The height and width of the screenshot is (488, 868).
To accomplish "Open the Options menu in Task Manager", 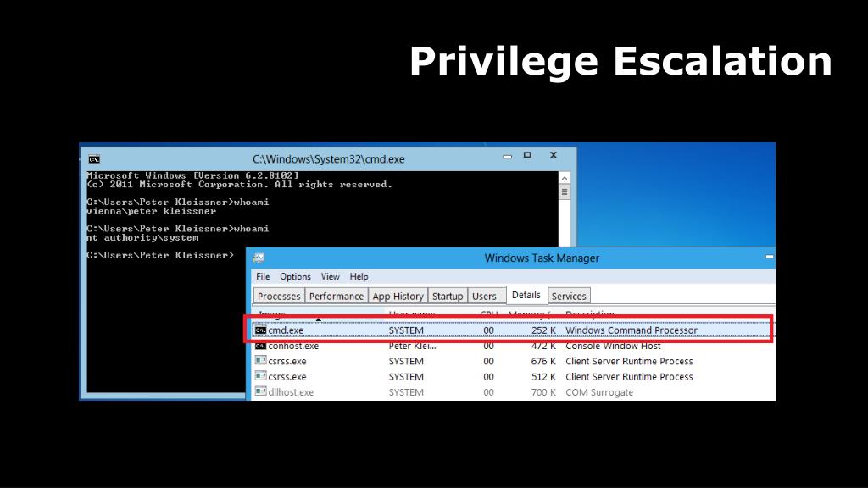I will (x=295, y=277).
